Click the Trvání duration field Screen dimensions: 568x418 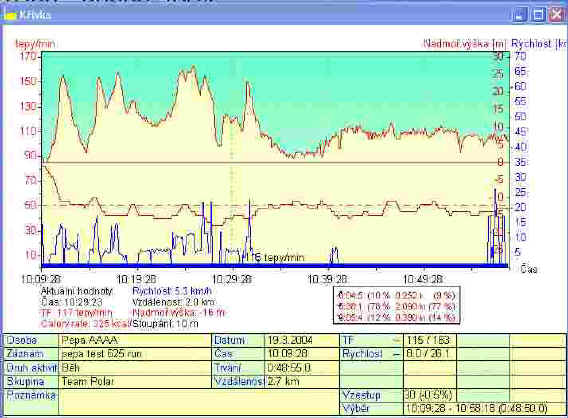(x=301, y=368)
